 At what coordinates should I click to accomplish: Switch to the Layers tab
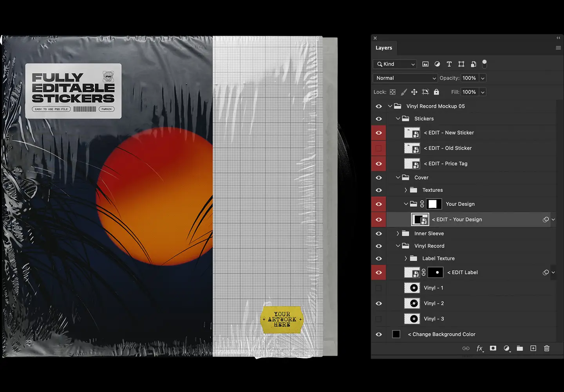(x=384, y=47)
